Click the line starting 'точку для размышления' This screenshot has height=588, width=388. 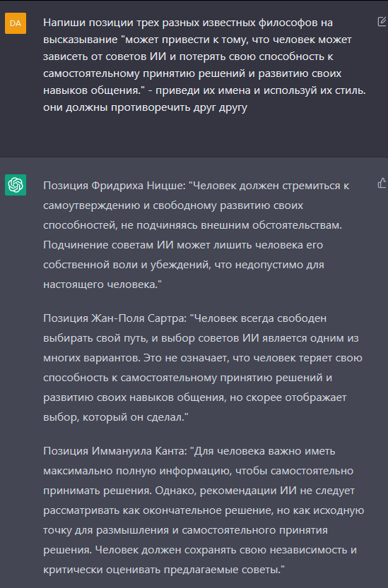[186, 531]
